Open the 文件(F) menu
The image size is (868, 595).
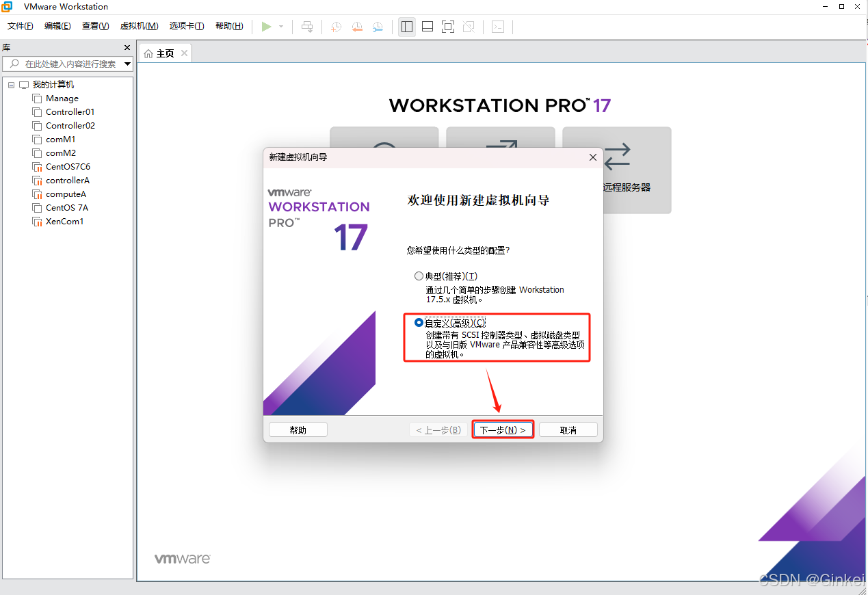tap(21, 26)
